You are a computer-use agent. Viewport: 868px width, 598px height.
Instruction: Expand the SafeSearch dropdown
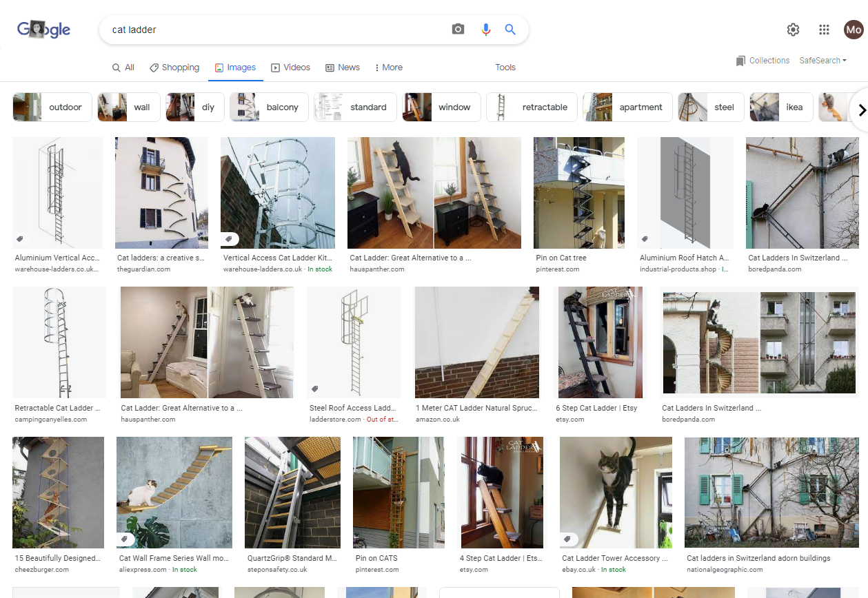point(822,61)
